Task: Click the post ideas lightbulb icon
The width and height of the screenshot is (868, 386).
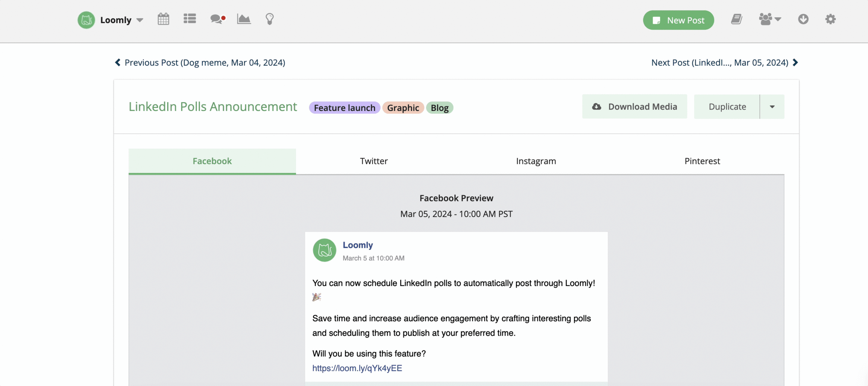Action: (x=270, y=19)
